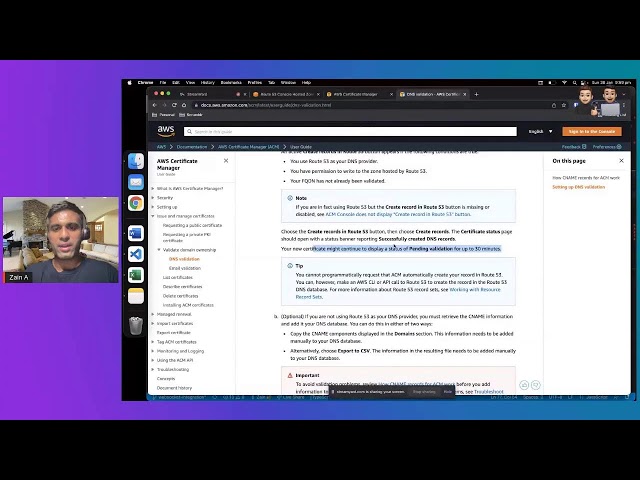The height and width of the screenshot is (480, 640).
Task: Click How CNAME records for ACM work
Action: 586,178
